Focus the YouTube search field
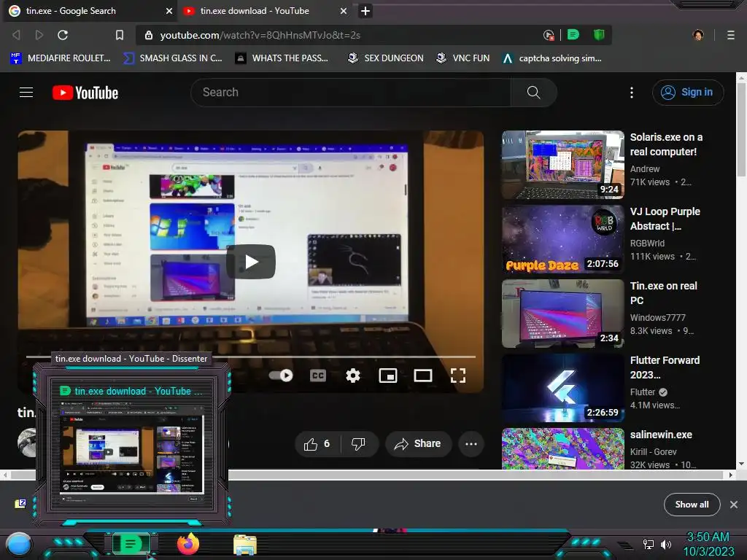Screen dimensions: 747x560 (351, 93)
